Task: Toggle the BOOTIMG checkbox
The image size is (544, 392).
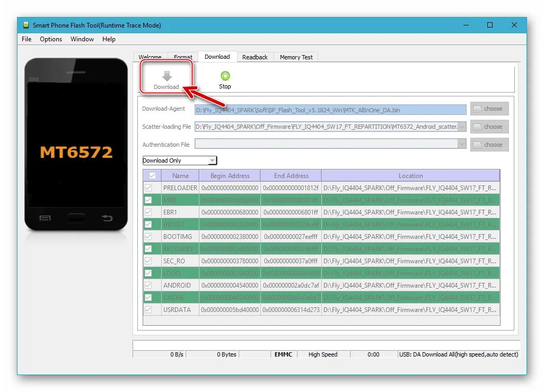Action: pyautogui.click(x=148, y=236)
